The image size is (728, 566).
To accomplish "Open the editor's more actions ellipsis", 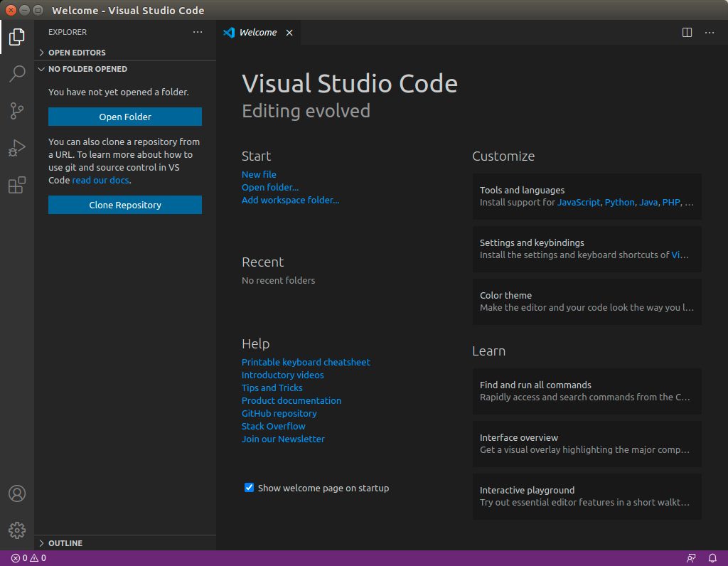I will [710, 33].
